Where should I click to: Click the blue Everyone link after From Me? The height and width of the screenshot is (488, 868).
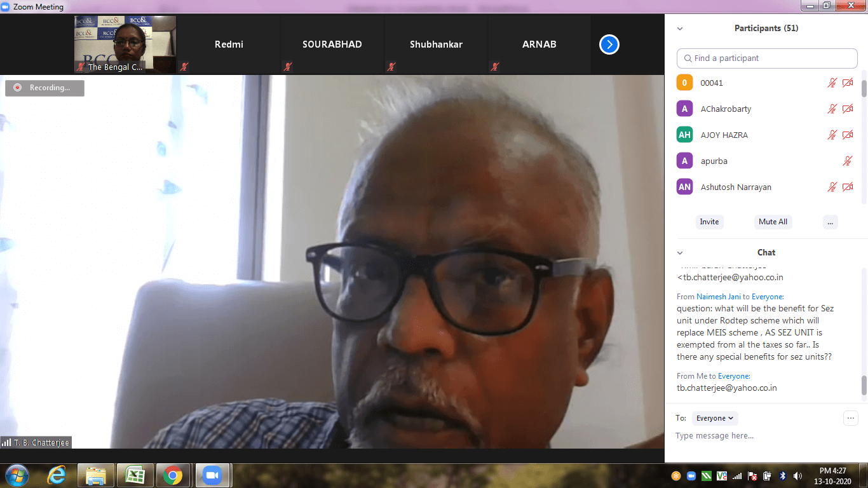pos(734,376)
